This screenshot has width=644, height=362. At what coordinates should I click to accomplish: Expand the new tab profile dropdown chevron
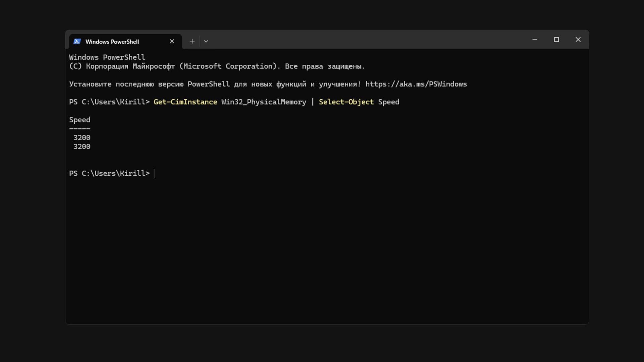click(x=206, y=41)
